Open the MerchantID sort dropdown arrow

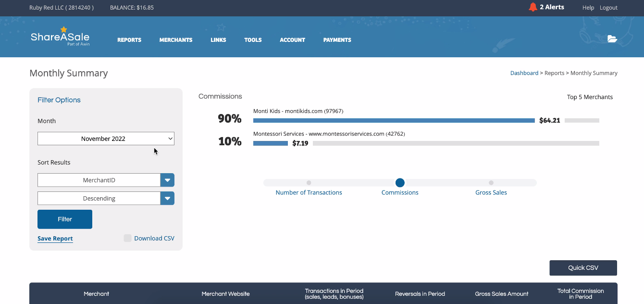[167, 180]
